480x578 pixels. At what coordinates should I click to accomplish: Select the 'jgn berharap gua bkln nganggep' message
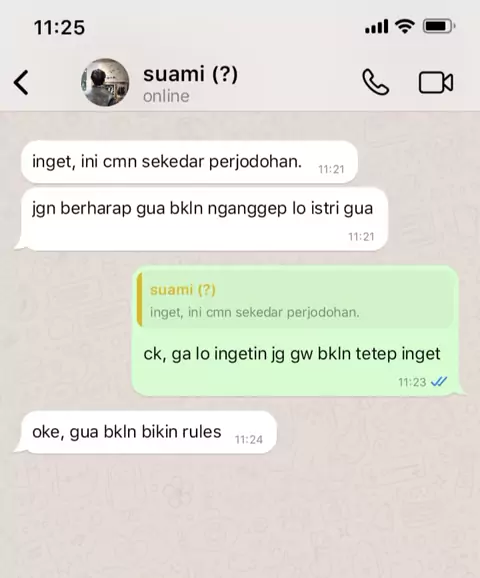coord(201,219)
